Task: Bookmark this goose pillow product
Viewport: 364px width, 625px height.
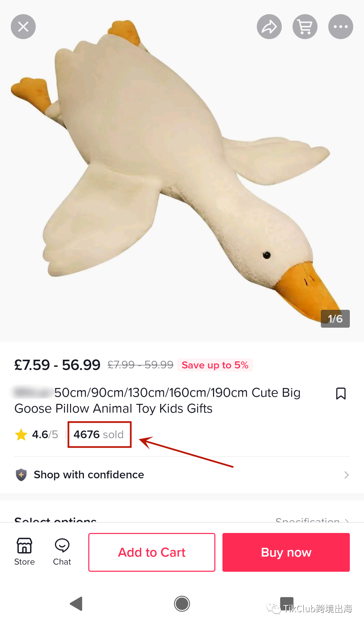Action: 341,393
